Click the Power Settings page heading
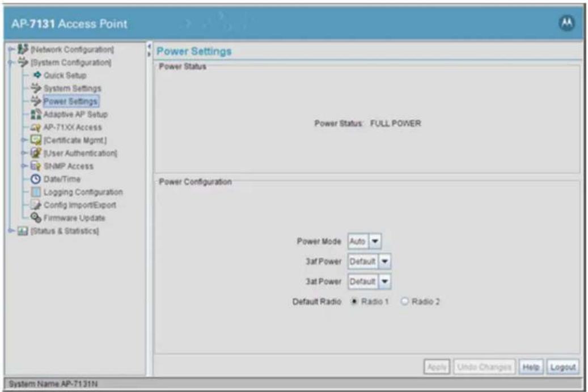 click(x=194, y=52)
